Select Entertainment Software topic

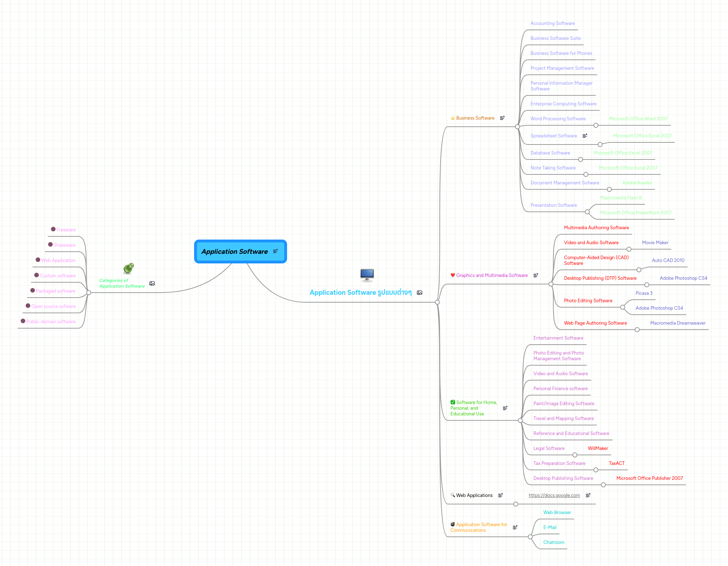click(x=558, y=338)
